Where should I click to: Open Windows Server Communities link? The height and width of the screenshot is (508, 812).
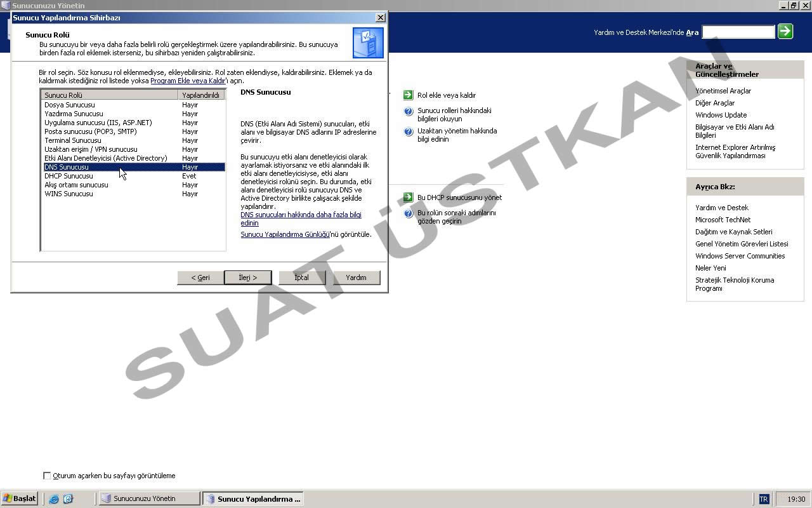point(740,256)
